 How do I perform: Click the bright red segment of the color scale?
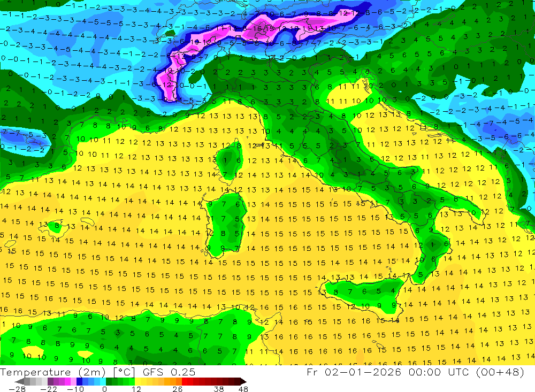[185, 382]
